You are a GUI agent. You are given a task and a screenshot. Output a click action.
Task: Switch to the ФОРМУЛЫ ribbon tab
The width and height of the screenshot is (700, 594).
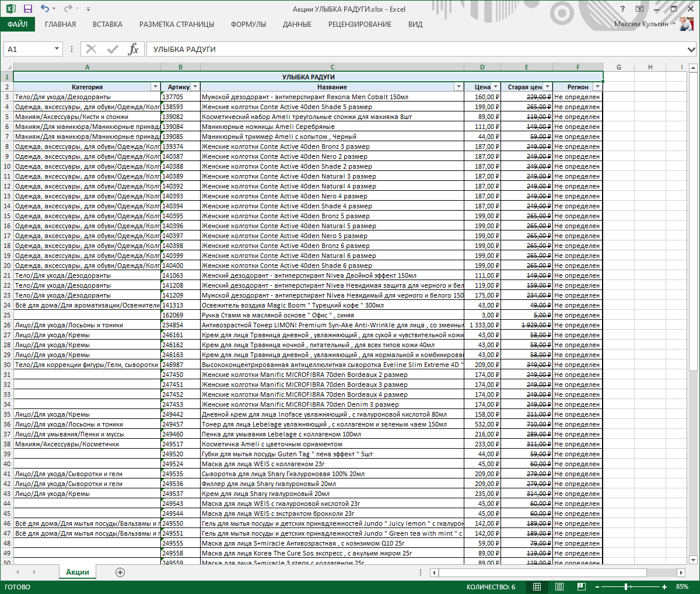[249, 25]
